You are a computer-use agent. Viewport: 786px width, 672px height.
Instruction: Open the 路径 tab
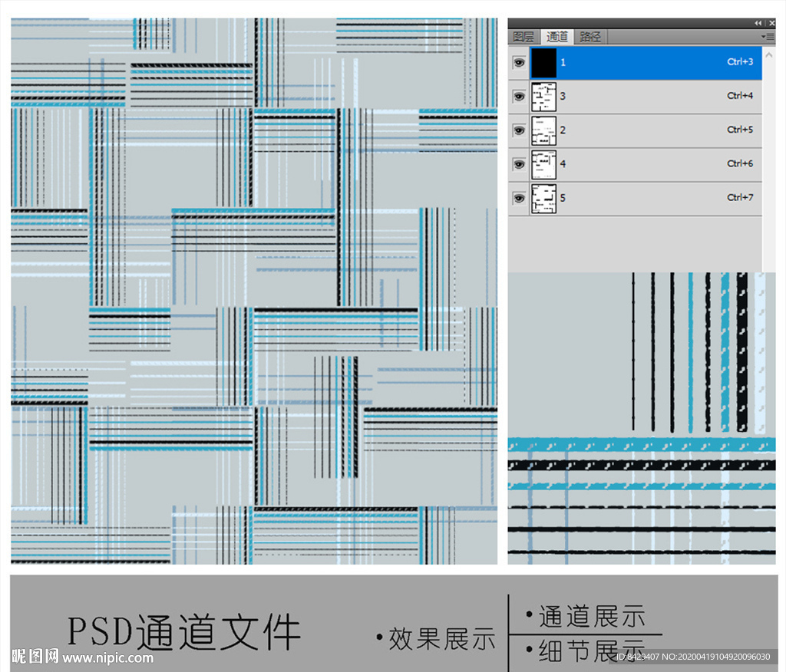point(590,37)
